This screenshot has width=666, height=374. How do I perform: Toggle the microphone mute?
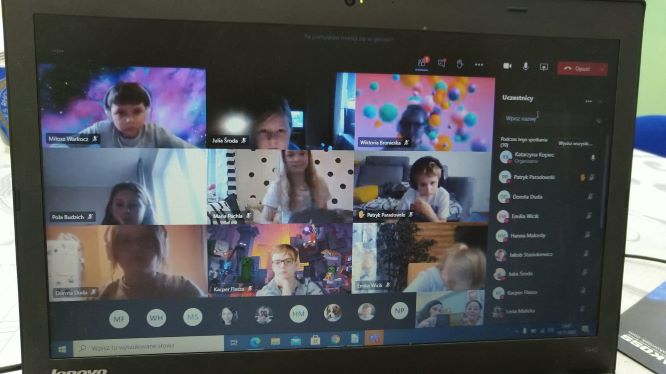pos(525,66)
